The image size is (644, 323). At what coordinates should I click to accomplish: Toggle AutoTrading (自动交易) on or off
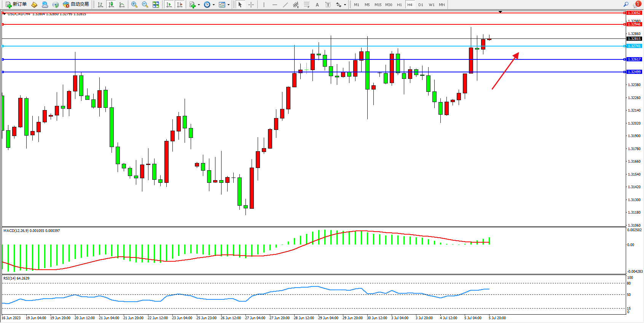(x=76, y=5)
